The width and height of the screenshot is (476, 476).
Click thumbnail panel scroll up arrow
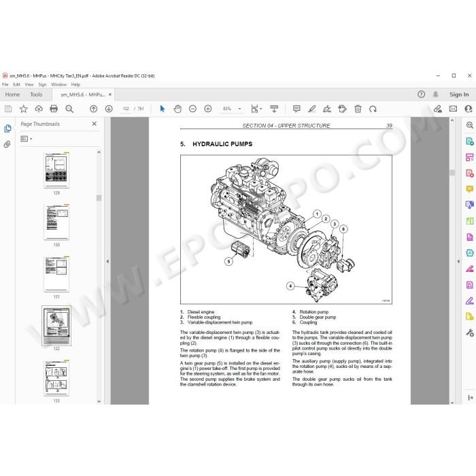pos(99,152)
